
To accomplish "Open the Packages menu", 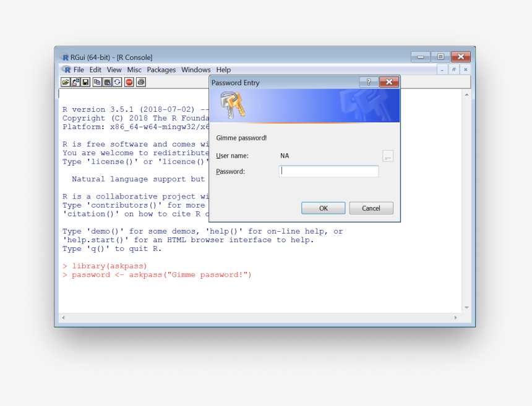I will click(x=161, y=70).
